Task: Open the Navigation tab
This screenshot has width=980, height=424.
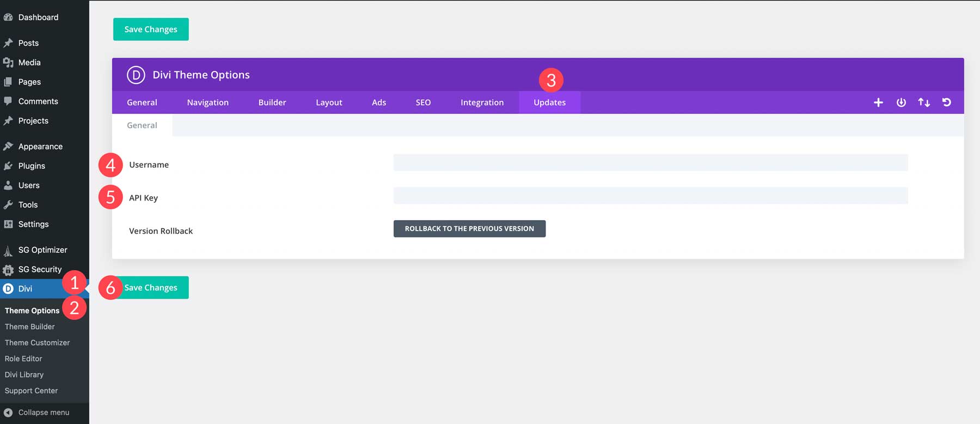Action: 208,102
